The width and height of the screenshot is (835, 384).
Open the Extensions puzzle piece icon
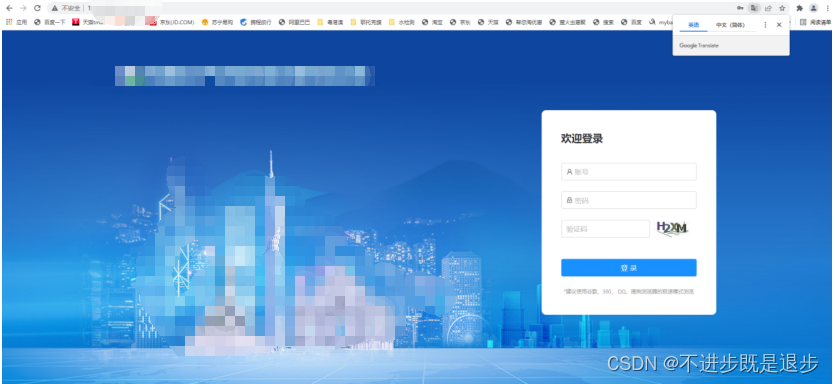(799, 8)
